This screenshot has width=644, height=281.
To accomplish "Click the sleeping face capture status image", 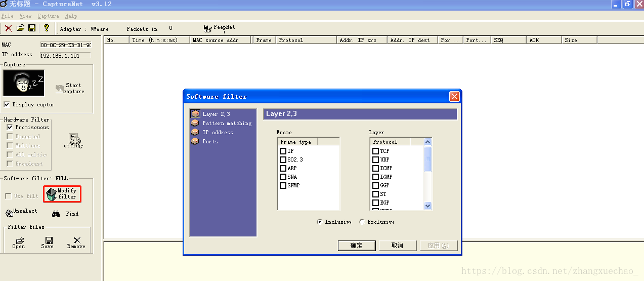I will click(24, 83).
